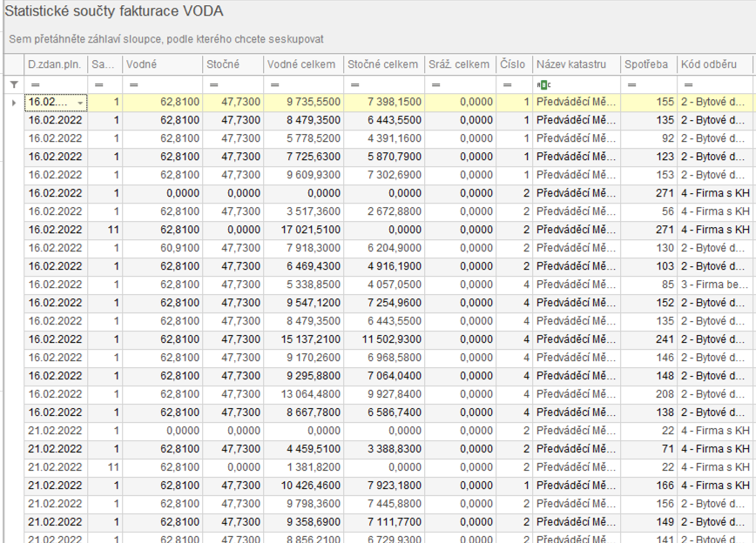Select cell with Spotřeba 241
The height and width of the screenshot is (543, 756).
(x=649, y=339)
